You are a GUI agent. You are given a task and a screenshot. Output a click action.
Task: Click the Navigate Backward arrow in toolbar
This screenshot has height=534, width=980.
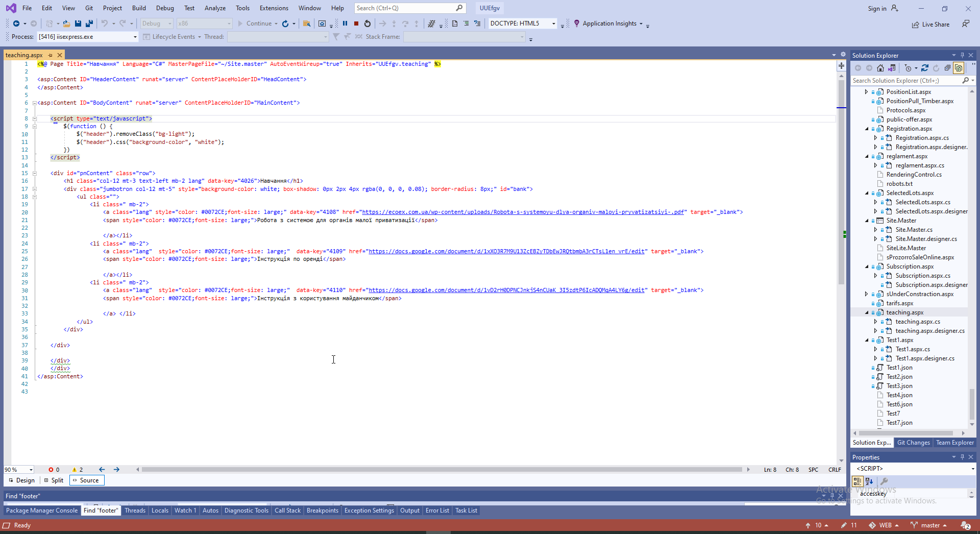pos(16,23)
